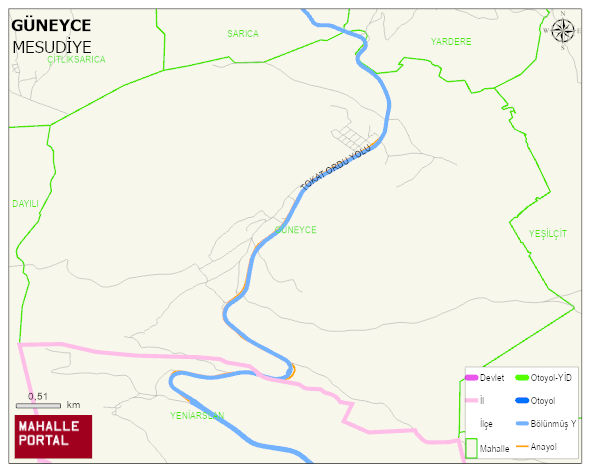Click the MAHALLE PORTAL logo

click(x=53, y=437)
